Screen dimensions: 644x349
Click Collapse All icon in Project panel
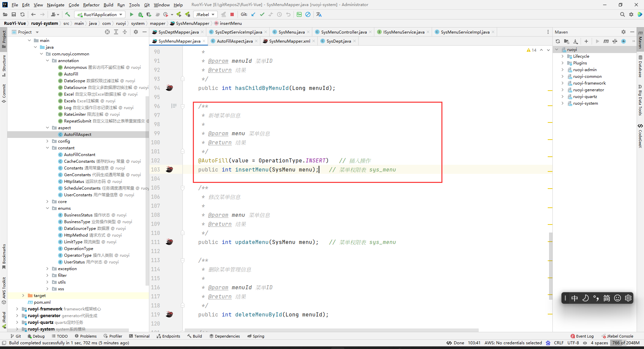coord(125,32)
